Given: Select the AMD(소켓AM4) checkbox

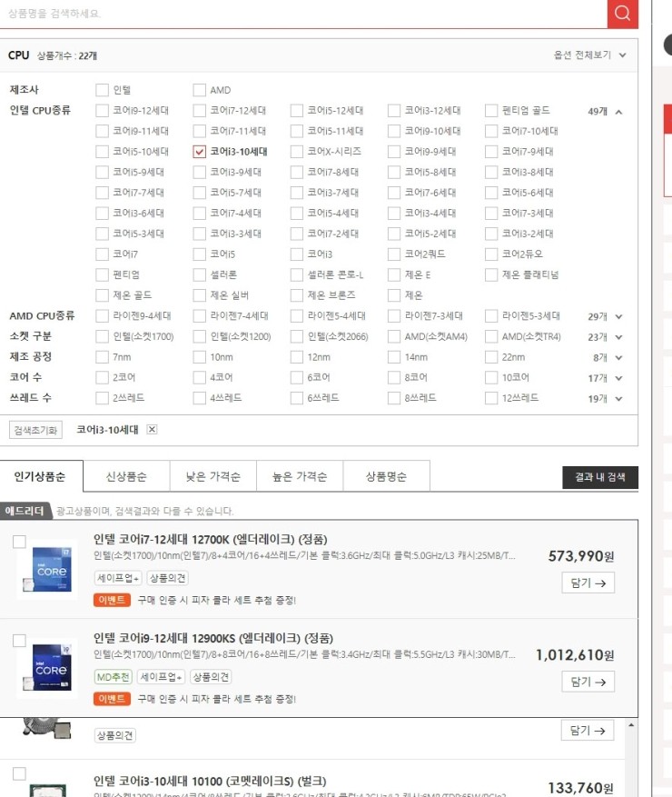Looking at the screenshot, I should pyautogui.click(x=393, y=336).
